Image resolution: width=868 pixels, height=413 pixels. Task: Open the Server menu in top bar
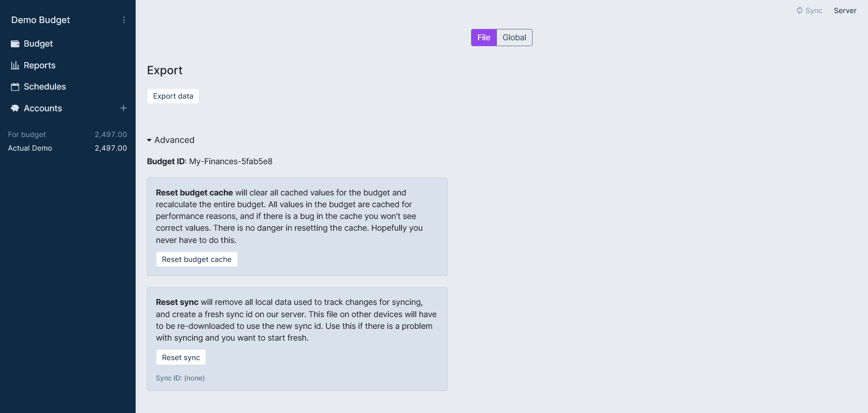[845, 10]
